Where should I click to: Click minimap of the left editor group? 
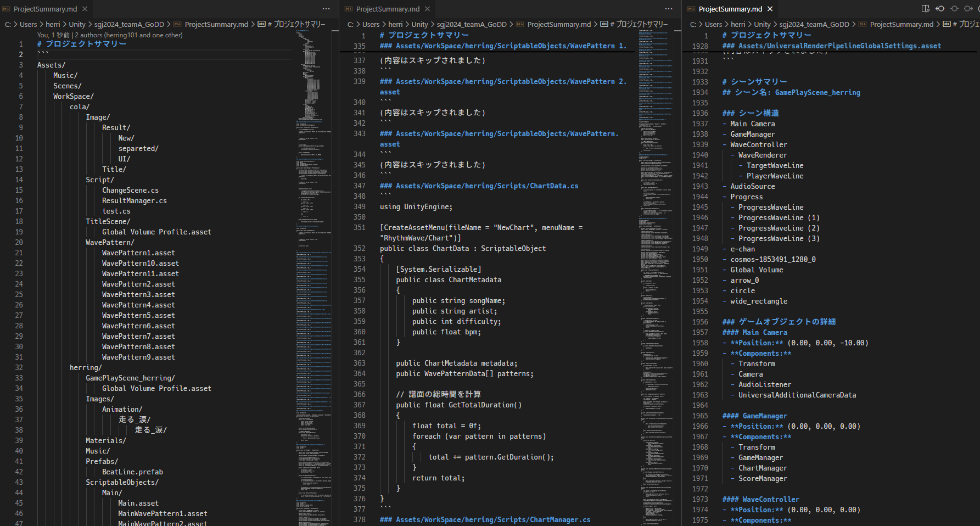(315, 278)
